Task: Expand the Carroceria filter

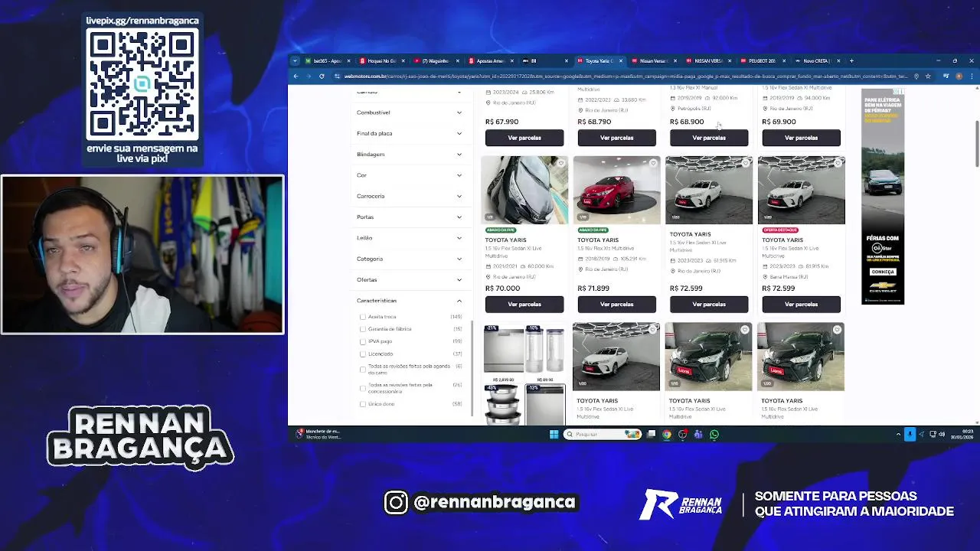Action: coord(410,196)
